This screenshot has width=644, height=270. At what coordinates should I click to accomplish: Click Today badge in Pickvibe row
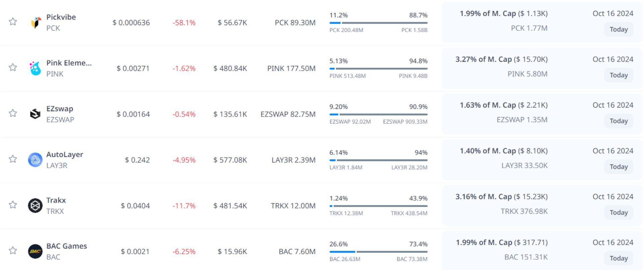[619, 29]
